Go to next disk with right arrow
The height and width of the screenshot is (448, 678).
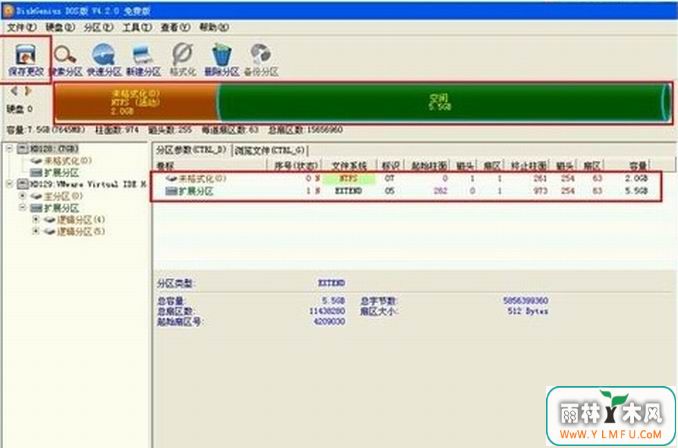[x=28, y=91]
